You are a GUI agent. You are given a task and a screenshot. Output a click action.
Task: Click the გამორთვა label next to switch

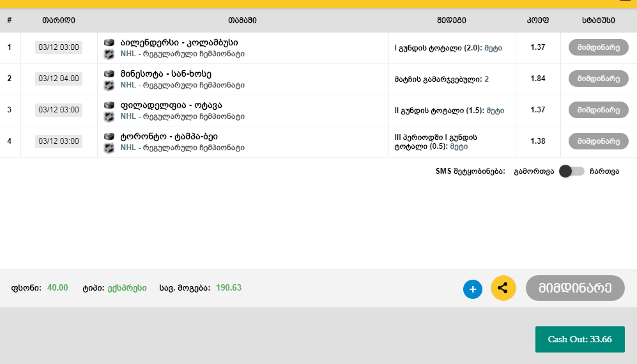coord(533,171)
